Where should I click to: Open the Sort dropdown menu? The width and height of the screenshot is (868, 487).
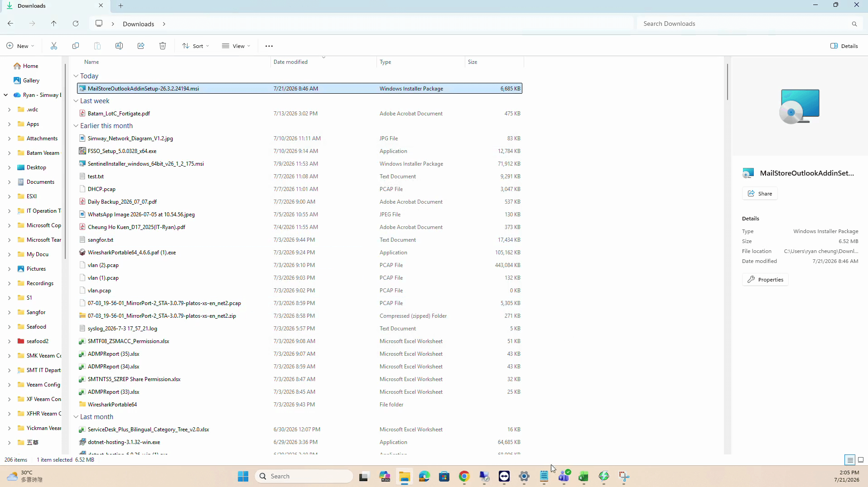point(196,46)
